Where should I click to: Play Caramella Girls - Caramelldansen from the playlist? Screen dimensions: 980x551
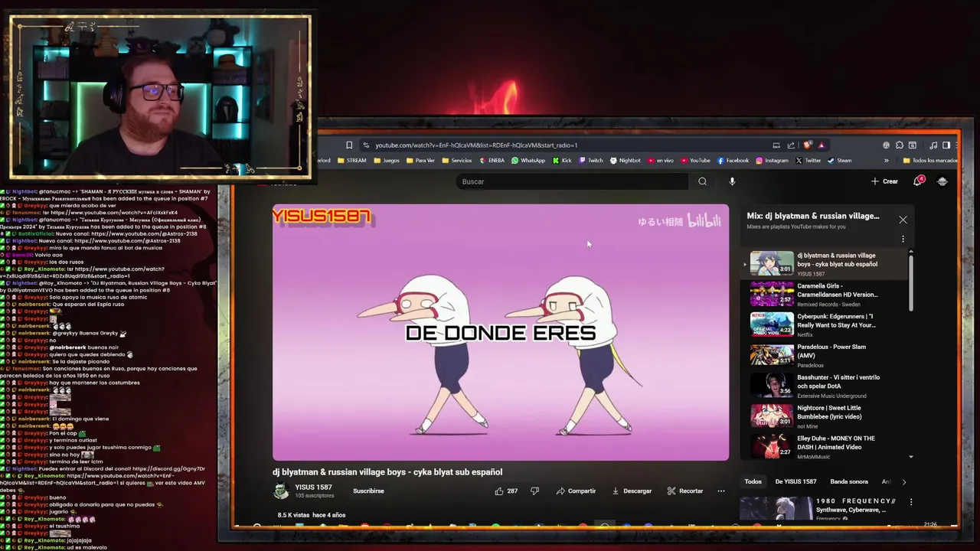pos(824,294)
